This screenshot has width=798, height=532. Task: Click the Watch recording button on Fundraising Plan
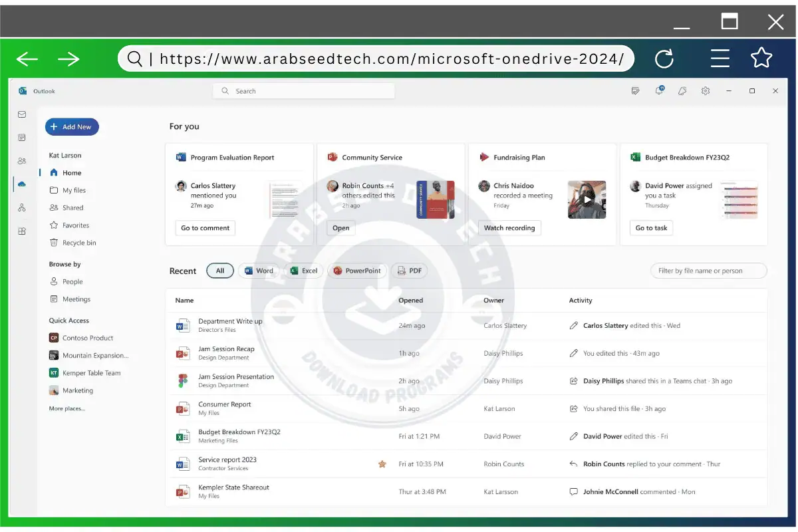pyautogui.click(x=509, y=227)
